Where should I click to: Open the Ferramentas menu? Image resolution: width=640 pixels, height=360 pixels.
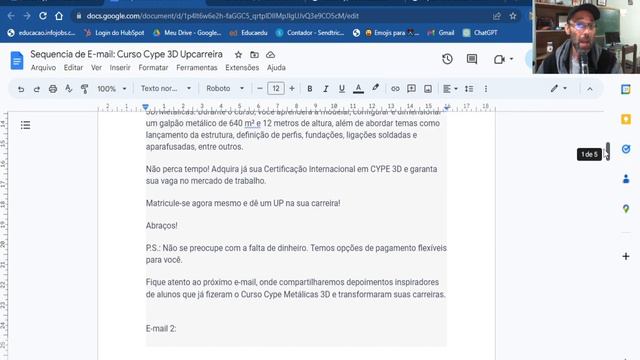tap(197, 68)
